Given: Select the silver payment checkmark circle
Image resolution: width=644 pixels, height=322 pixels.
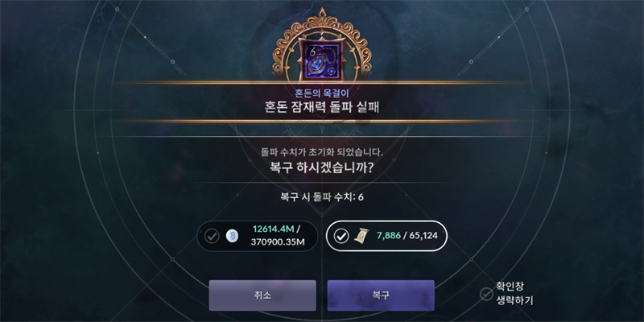Looking at the screenshot, I should coord(212,236).
